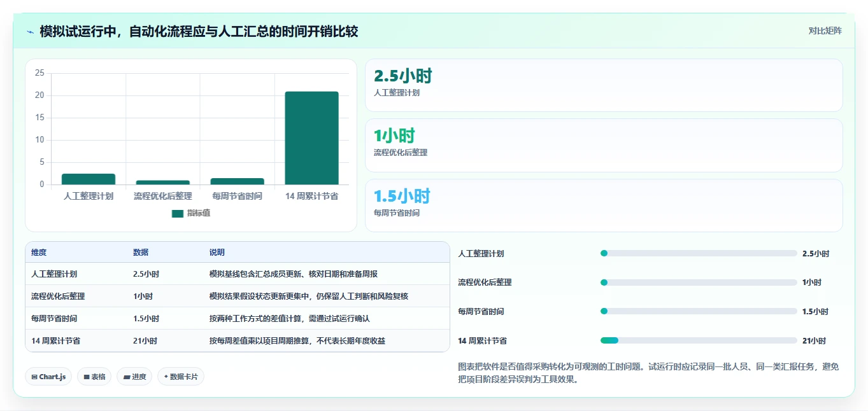Toggle the 指标值 legend swatch in the chart
Screen dimensions: 868x411
(178, 214)
